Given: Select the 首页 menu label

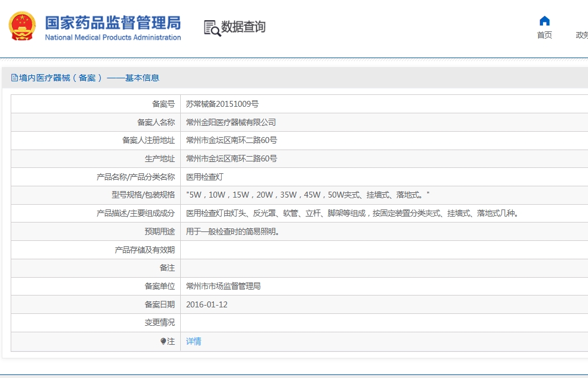Looking at the screenshot, I should pos(545,35).
